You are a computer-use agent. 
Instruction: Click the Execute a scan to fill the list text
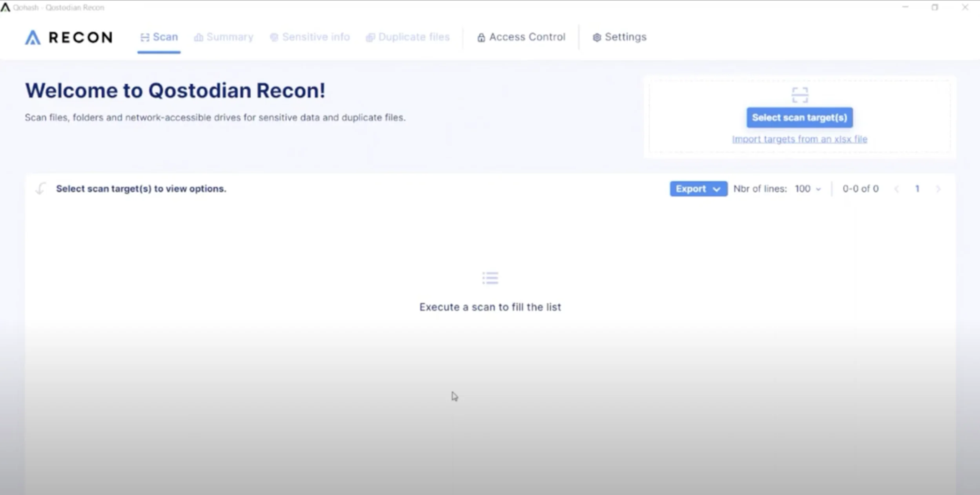point(490,307)
